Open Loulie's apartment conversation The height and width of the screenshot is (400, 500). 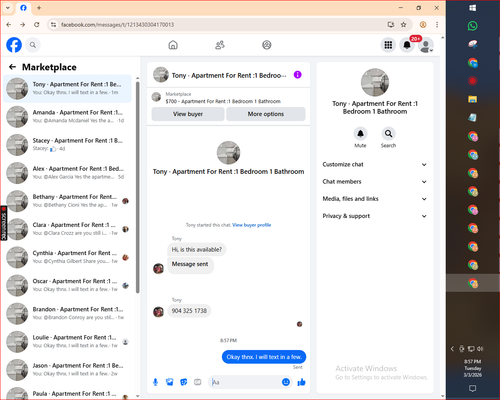[68, 341]
